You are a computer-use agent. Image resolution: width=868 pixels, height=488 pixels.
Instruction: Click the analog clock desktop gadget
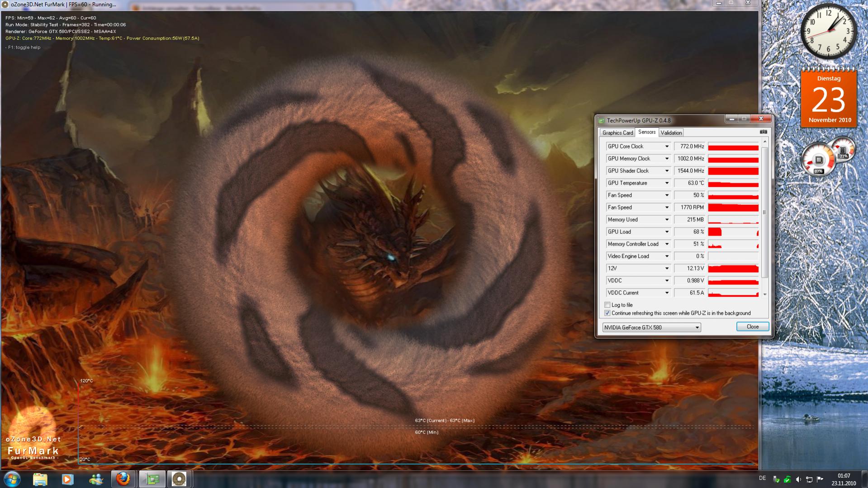[829, 31]
